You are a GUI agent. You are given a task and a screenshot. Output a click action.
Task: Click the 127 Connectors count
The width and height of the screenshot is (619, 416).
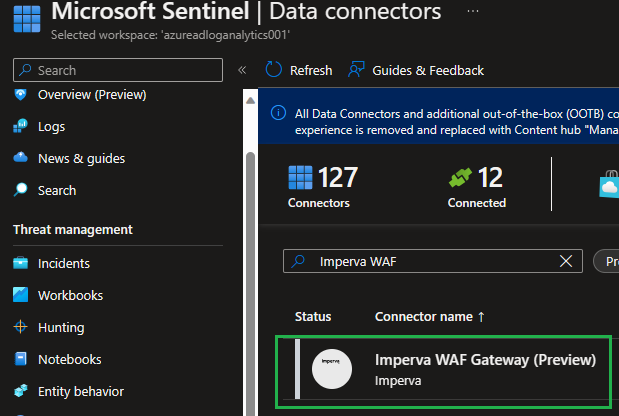click(338, 178)
